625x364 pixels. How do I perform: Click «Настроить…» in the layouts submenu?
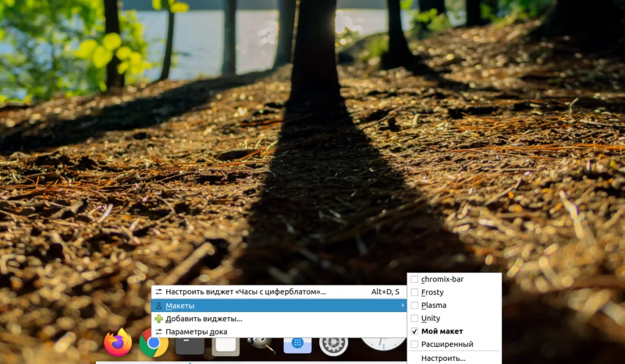pos(443,359)
